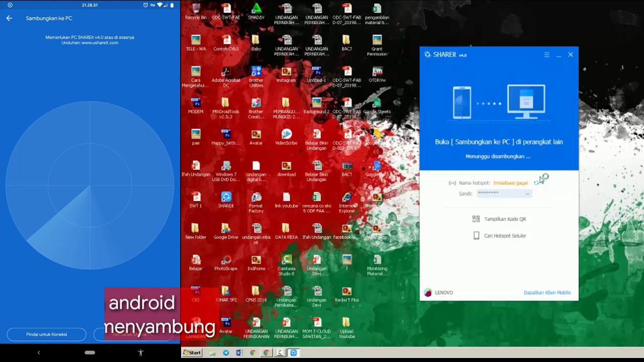Open the Contoh CVb3 PDF file
The height and width of the screenshot is (362, 644).
(x=226, y=43)
